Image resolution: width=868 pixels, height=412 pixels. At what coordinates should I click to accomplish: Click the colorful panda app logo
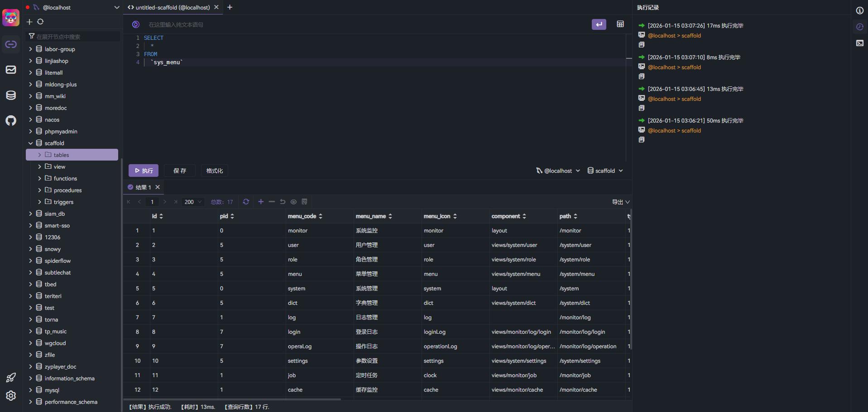point(11,18)
